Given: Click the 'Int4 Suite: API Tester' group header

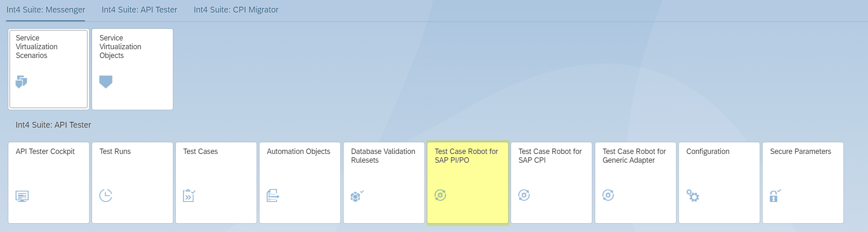Looking at the screenshot, I should 53,125.
